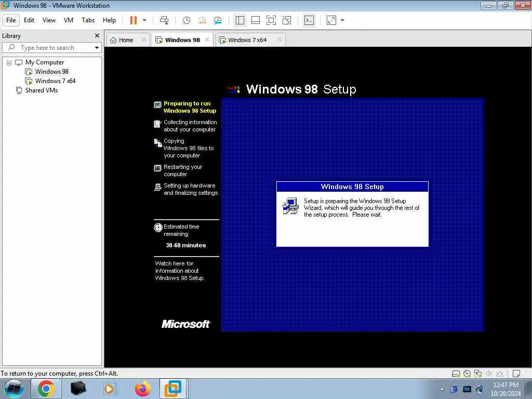
Task: Click the library search field
Action: point(51,48)
